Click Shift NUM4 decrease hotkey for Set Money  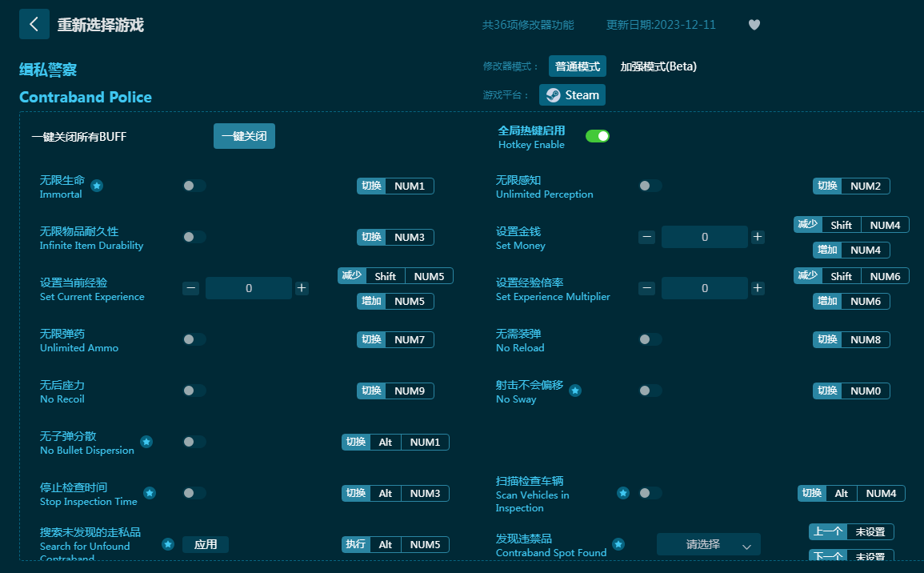tap(851, 225)
